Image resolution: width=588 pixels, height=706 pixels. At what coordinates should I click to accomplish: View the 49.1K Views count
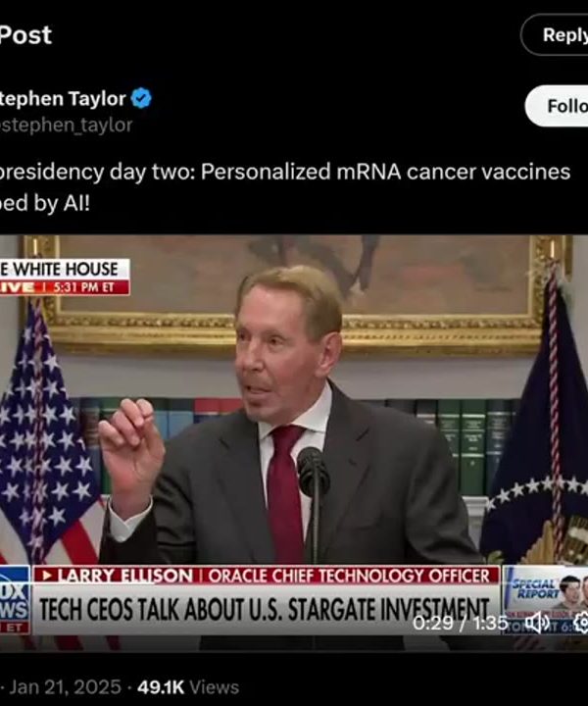click(188, 687)
